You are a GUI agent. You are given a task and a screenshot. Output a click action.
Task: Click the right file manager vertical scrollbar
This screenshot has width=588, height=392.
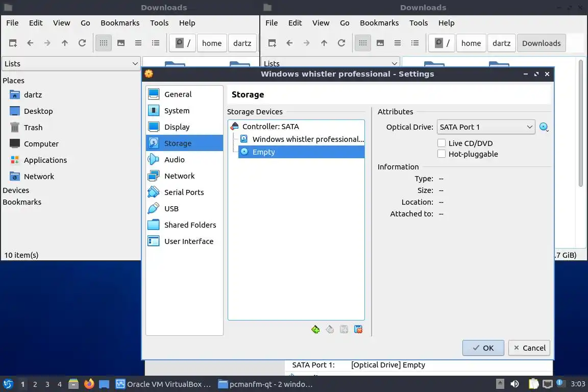(581, 124)
